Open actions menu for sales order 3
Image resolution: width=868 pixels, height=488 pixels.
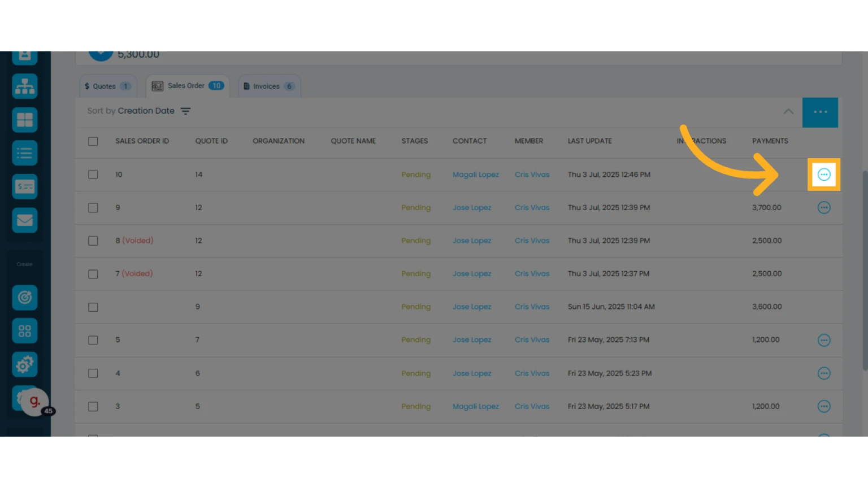(x=824, y=406)
